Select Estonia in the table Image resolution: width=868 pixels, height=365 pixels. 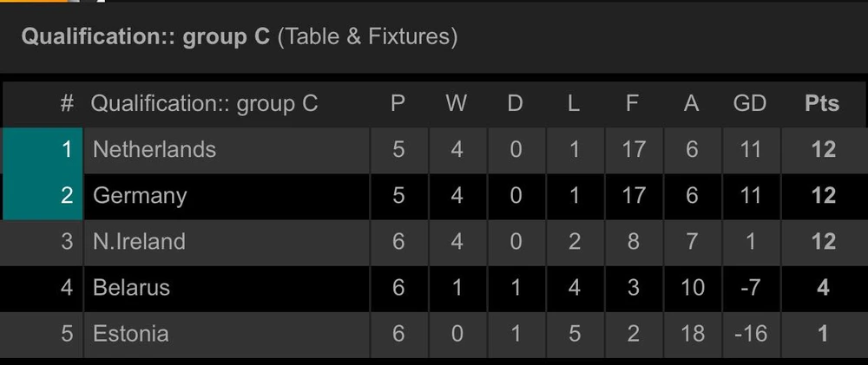pos(130,333)
